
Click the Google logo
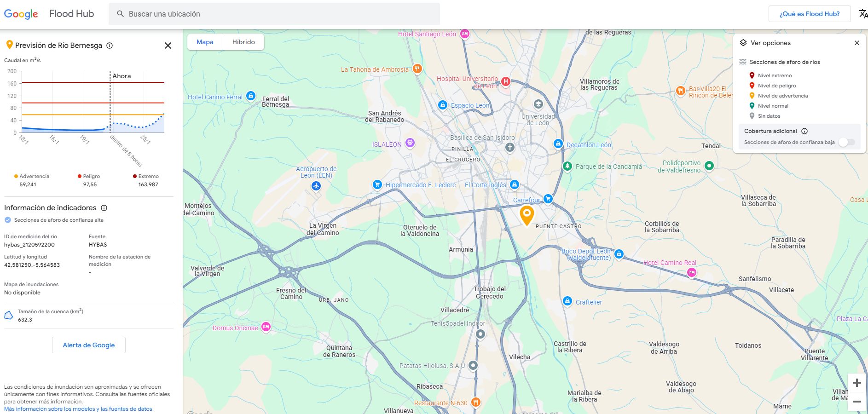point(21,14)
